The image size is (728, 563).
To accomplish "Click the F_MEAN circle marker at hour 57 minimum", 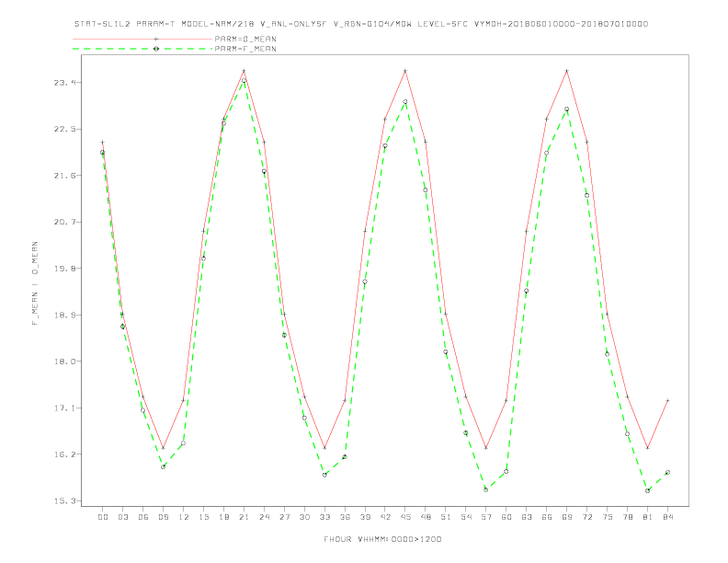I will tap(486, 489).
